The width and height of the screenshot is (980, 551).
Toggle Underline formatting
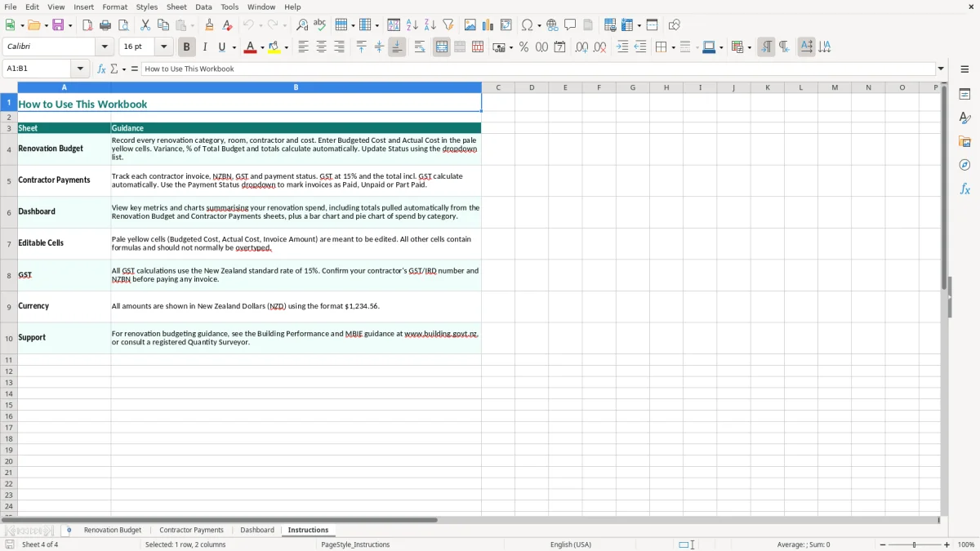(x=221, y=47)
